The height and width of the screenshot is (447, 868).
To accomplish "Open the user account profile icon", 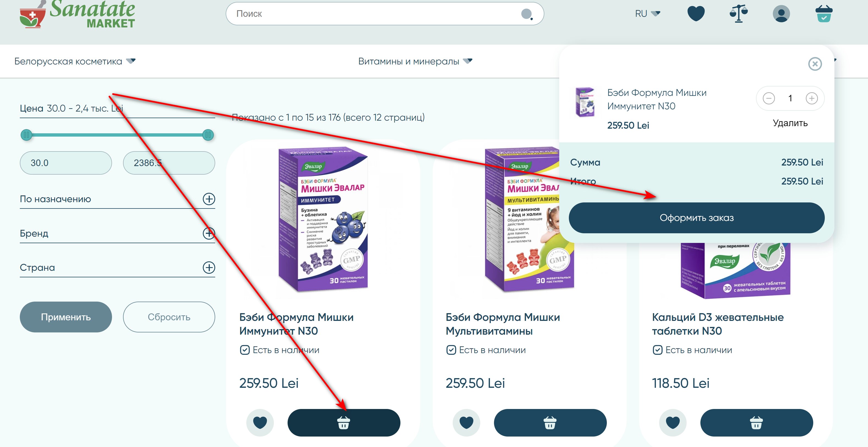I will pyautogui.click(x=781, y=14).
